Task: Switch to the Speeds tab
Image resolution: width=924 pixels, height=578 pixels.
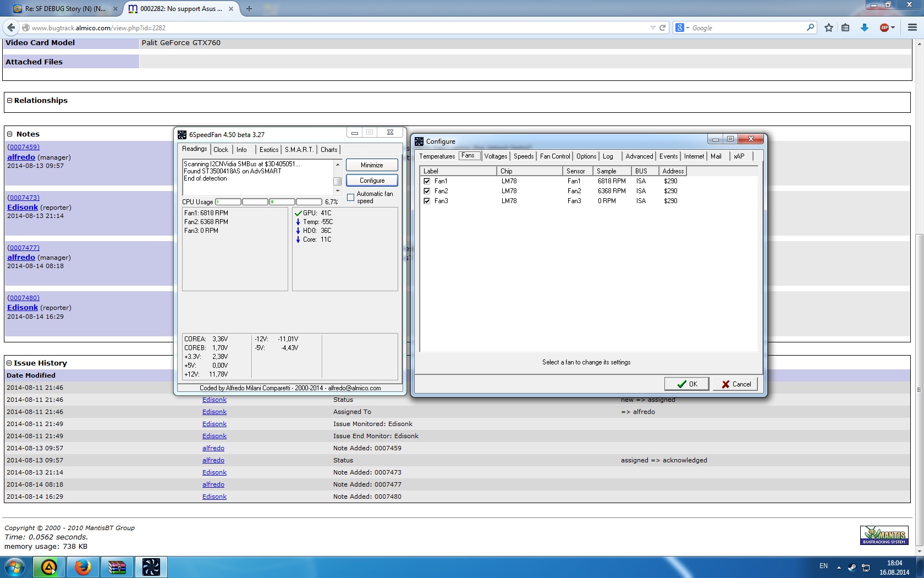Action: click(x=524, y=156)
